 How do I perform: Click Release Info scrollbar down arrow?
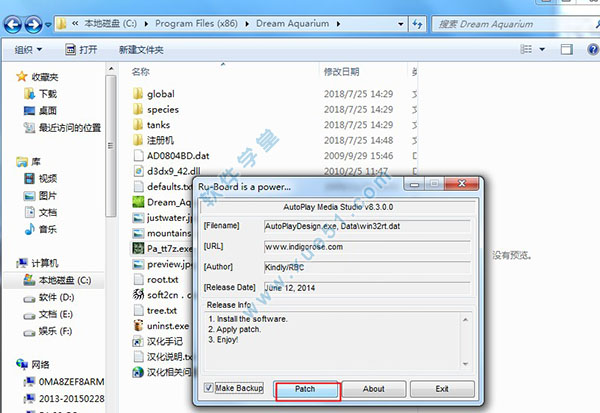[x=465, y=364]
